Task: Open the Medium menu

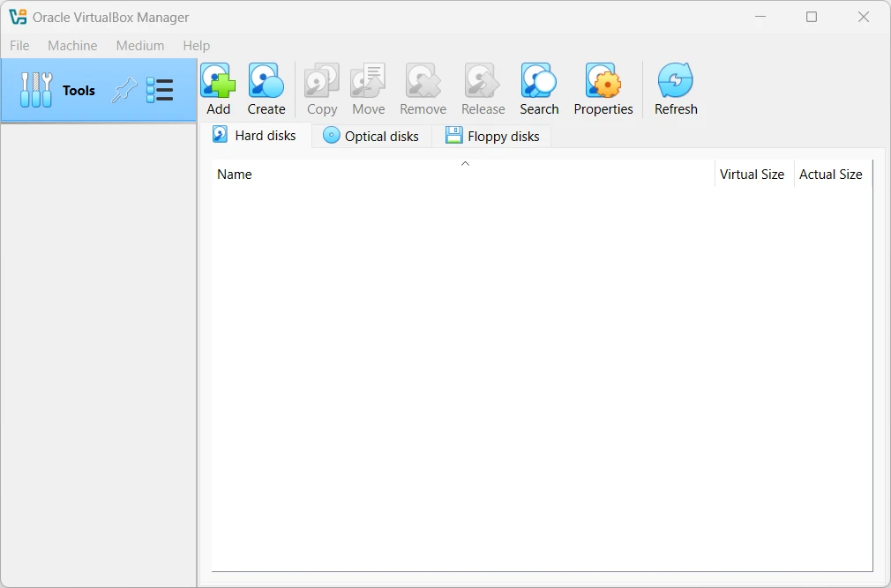Action: [x=139, y=46]
